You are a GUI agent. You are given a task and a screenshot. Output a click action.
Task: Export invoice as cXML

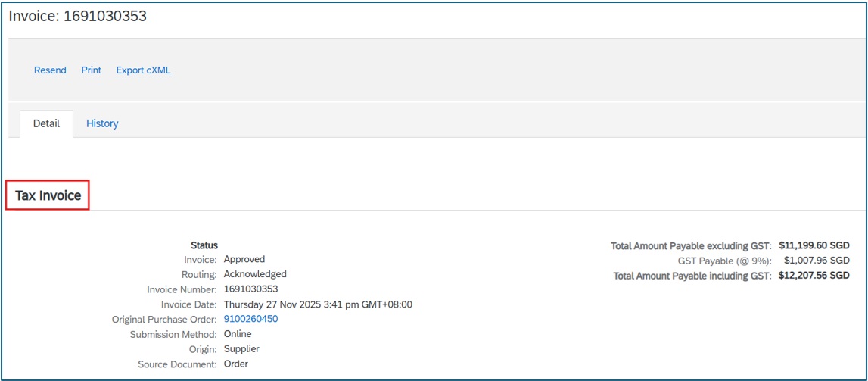[143, 70]
